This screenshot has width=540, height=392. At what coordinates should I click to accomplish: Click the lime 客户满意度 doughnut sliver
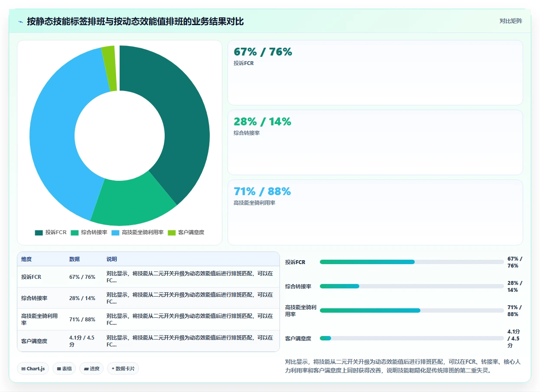[x=110, y=69]
